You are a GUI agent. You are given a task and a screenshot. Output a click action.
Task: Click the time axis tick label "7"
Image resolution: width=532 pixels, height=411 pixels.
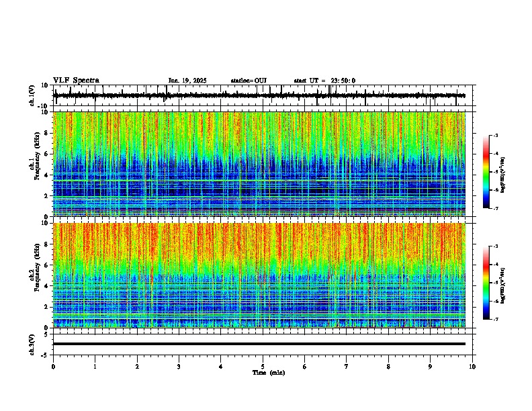(347, 367)
